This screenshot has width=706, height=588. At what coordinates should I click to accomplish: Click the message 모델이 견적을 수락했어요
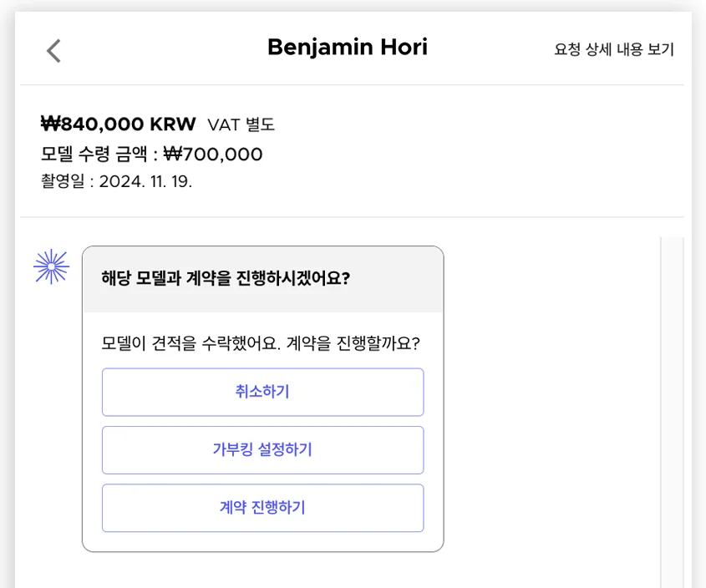pos(190,343)
